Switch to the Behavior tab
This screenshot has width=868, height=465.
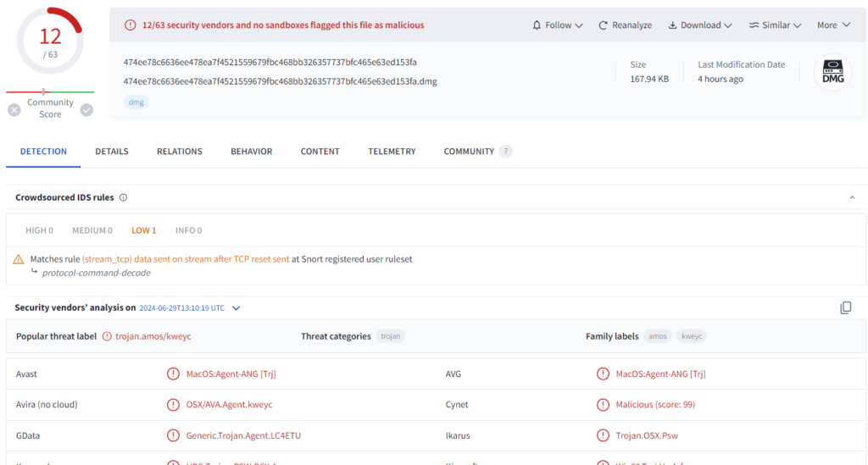coord(251,152)
